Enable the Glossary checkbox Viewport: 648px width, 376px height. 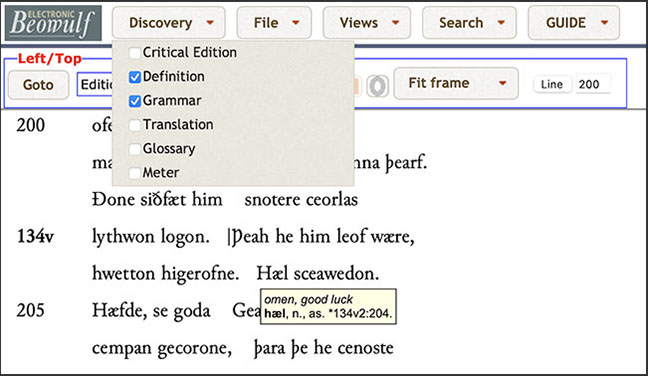point(135,149)
